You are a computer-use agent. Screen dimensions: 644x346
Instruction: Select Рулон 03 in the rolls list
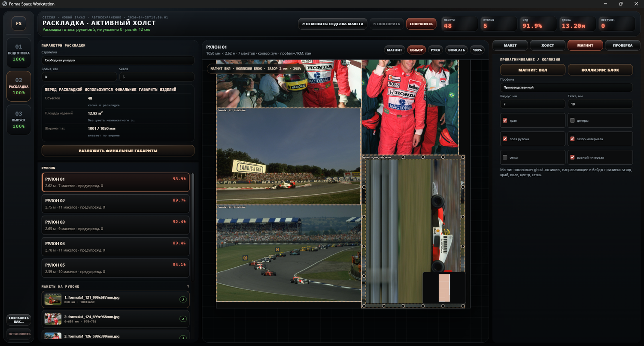115,225
